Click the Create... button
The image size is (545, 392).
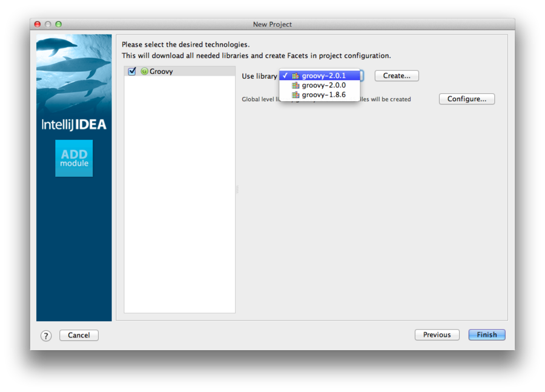click(x=397, y=76)
